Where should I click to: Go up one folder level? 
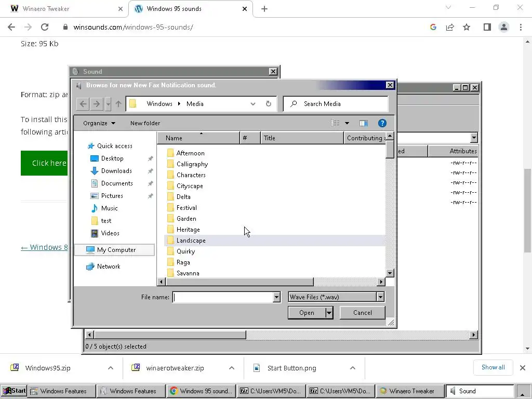118,104
